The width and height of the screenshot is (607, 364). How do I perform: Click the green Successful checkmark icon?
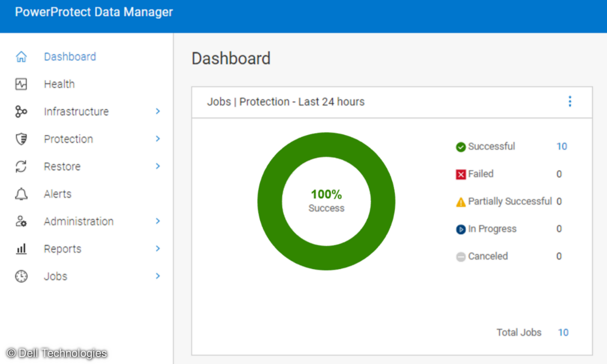click(x=461, y=147)
